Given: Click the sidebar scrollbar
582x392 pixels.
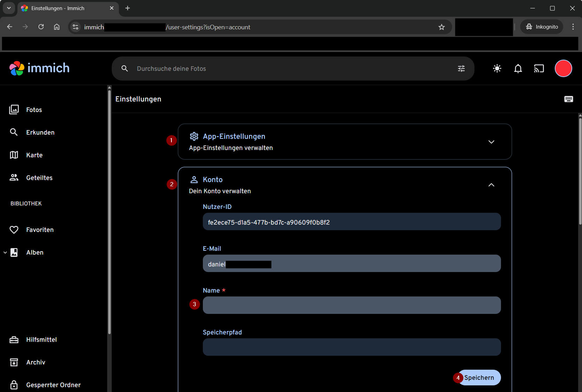Looking at the screenshot, I should click(109, 212).
